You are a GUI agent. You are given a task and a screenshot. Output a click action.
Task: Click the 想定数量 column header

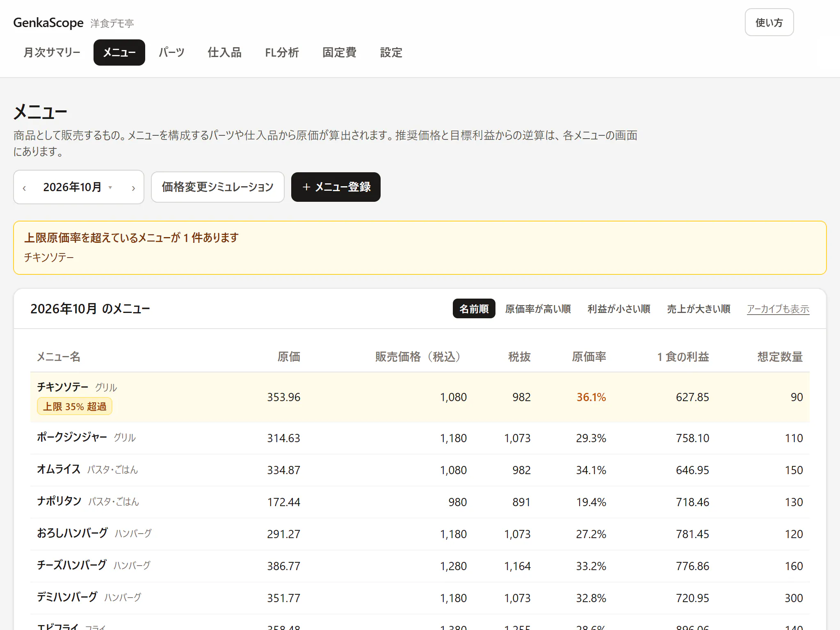(780, 357)
